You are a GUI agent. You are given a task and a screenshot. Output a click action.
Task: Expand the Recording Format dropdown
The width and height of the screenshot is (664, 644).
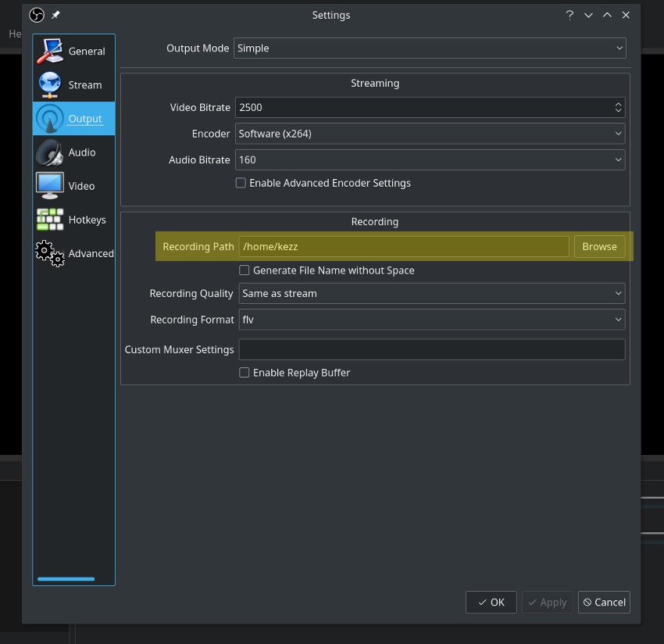tap(432, 320)
